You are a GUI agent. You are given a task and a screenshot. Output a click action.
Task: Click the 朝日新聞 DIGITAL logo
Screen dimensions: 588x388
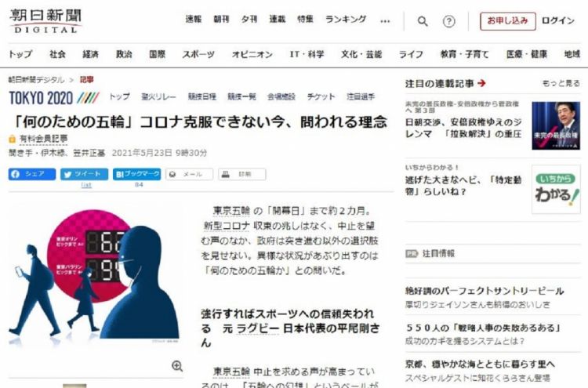[45, 21]
